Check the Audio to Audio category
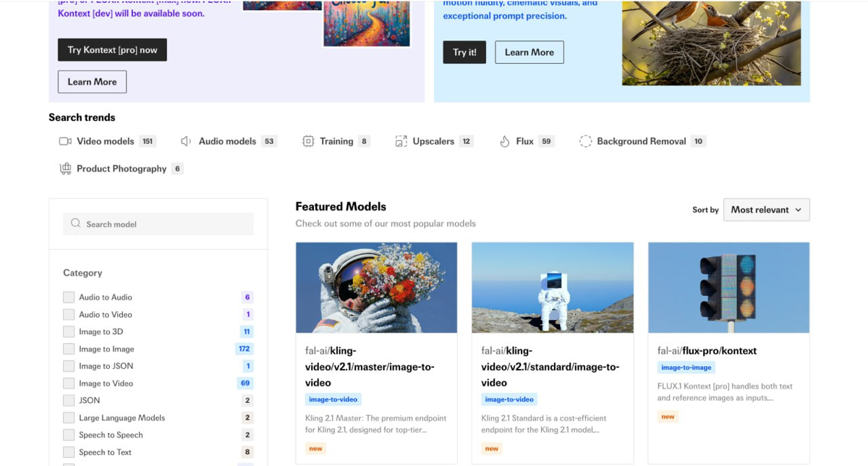The image size is (868, 466). pyautogui.click(x=69, y=297)
